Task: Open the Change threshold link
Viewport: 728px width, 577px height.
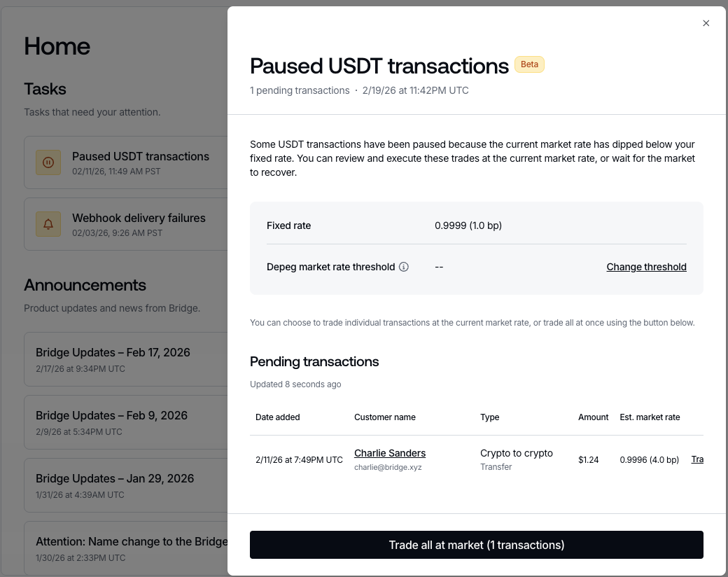Action: 646,267
